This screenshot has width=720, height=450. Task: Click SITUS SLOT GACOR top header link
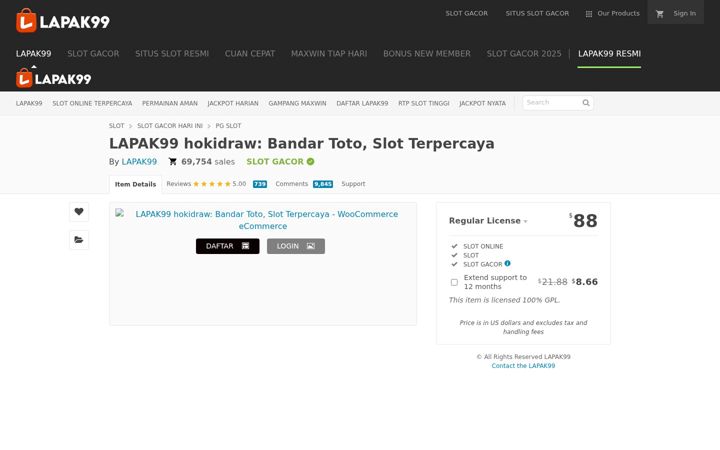point(537,13)
